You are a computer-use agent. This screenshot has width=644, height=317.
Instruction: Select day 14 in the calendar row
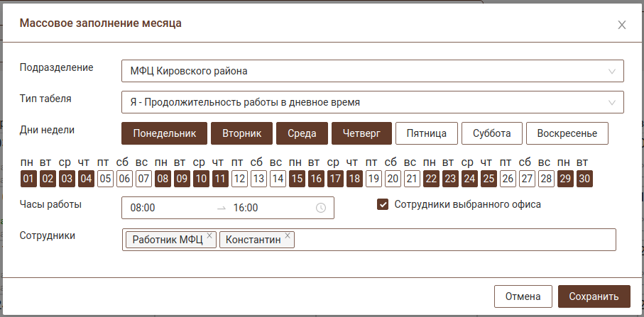tap(278, 178)
